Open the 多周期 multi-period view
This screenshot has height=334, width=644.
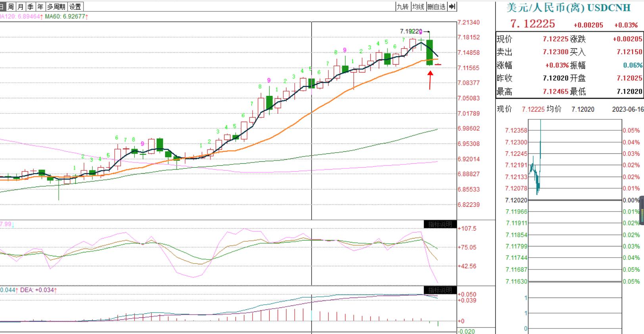(x=56, y=6)
